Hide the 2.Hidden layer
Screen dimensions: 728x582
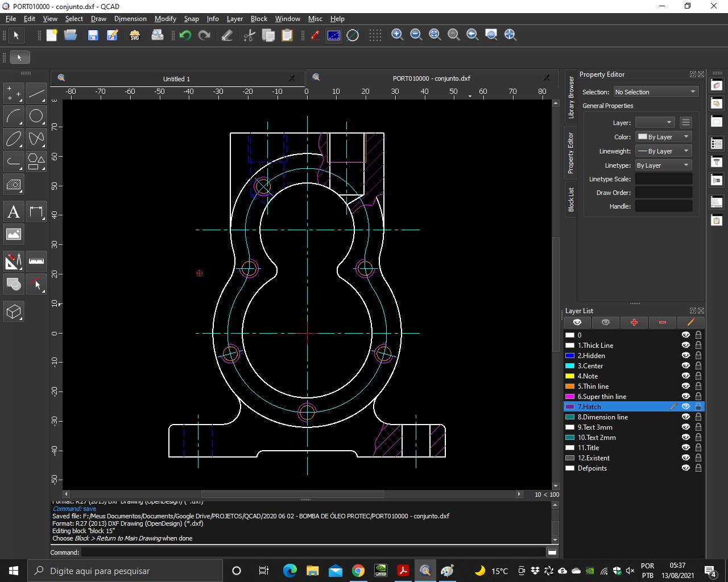click(685, 355)
